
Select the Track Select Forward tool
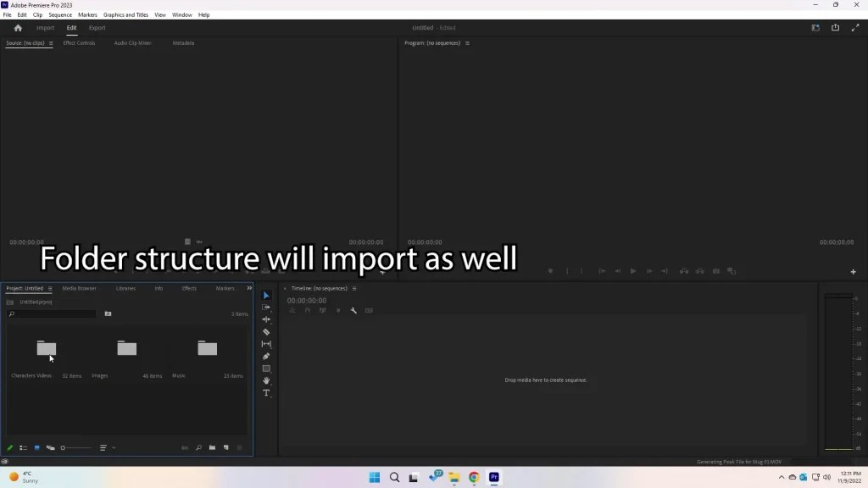pos(265,307)
